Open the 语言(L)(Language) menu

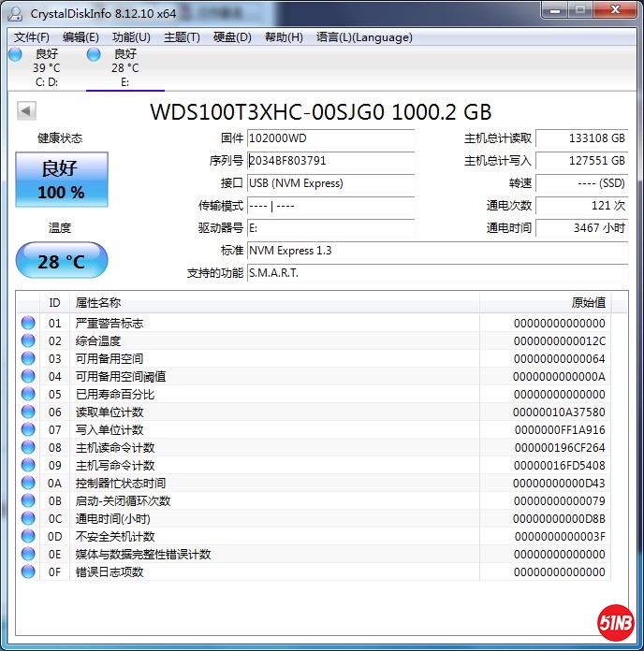pos(364,37)
